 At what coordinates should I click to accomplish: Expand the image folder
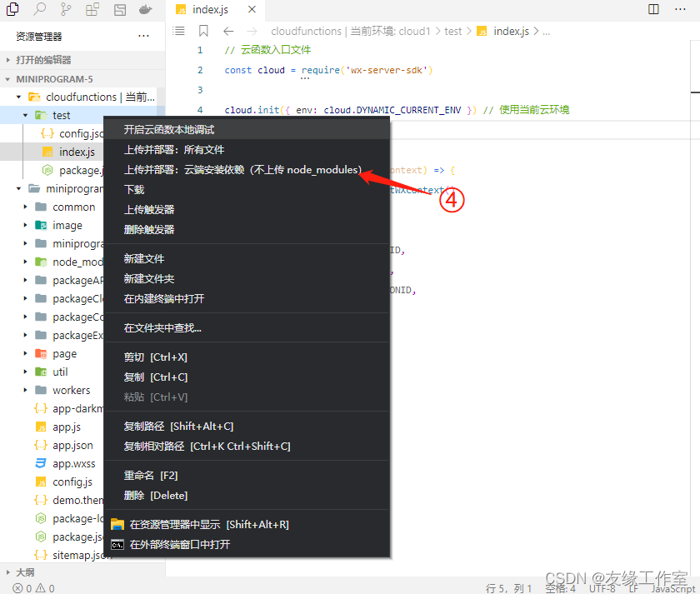(x=26, y=226)
